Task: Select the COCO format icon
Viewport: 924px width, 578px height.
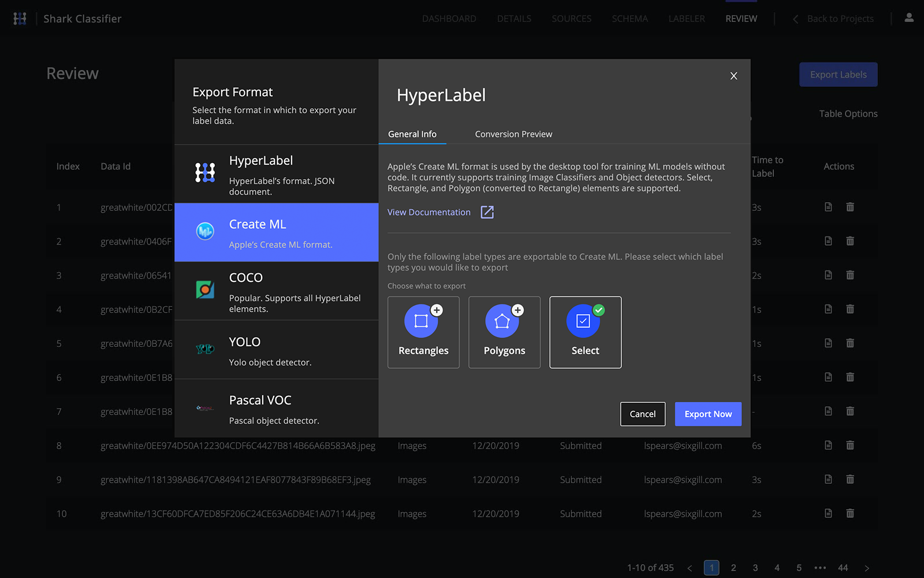Action: 205,290
